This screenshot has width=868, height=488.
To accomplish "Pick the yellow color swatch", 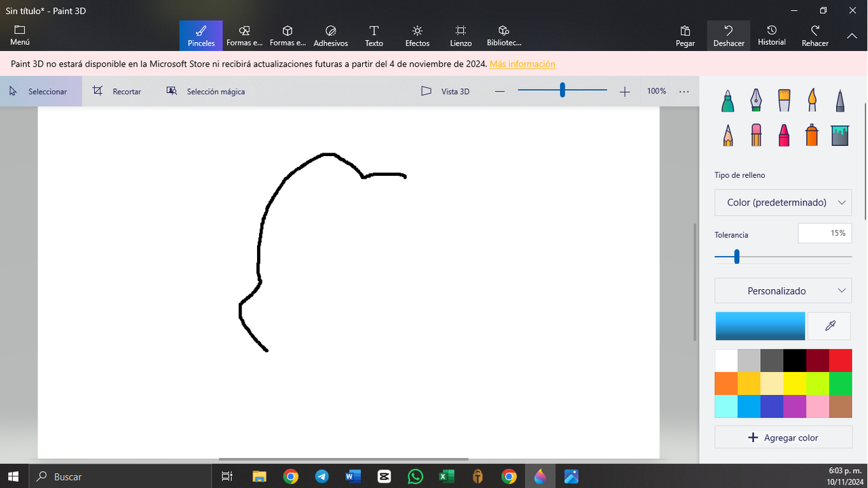I will click(x=795, y=383).
